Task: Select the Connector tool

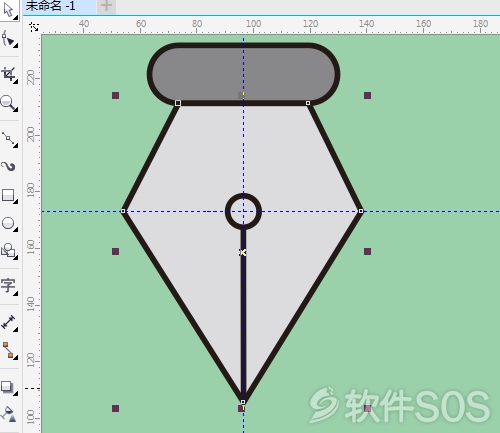Action: pyautogui.click(x=9, y=350)
